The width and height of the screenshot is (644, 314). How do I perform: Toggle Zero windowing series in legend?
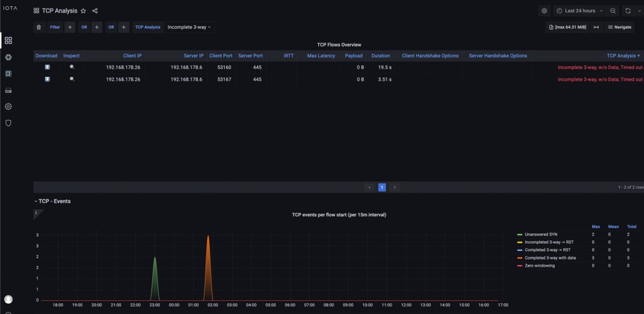(x=539, y=266)
